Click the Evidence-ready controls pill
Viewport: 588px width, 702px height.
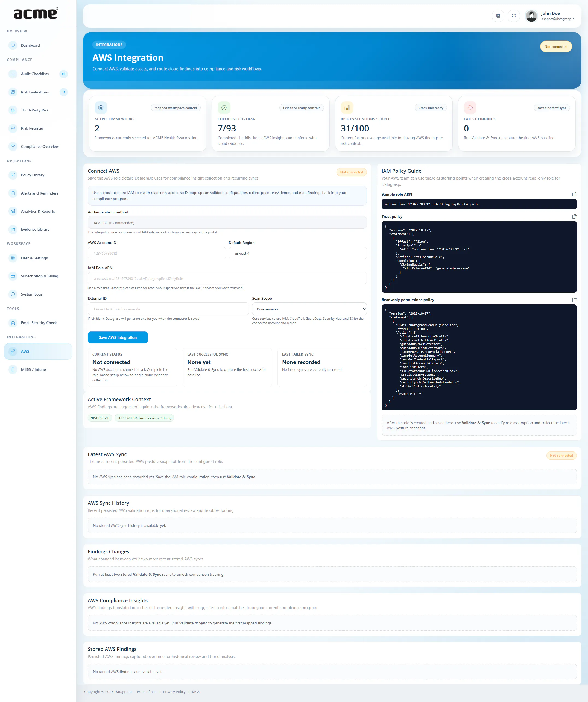[301, 108]
